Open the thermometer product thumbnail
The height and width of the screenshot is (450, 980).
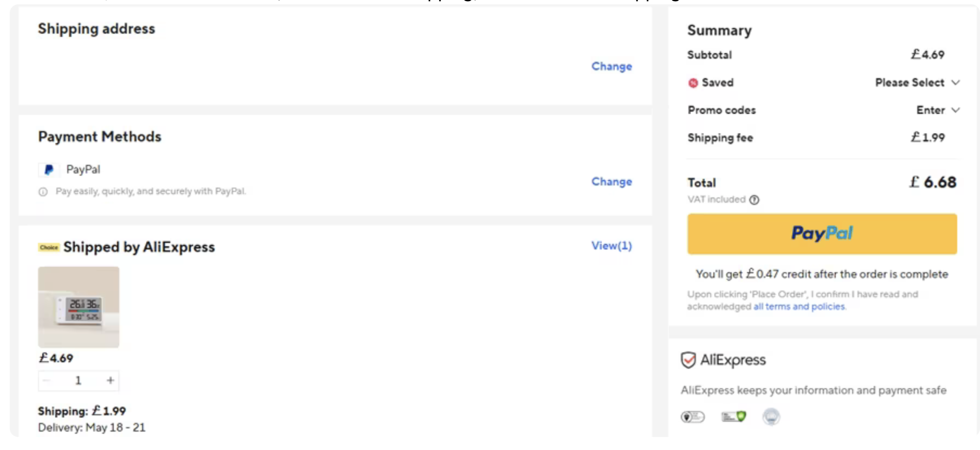pyautogui.click(x=79, y=307)
